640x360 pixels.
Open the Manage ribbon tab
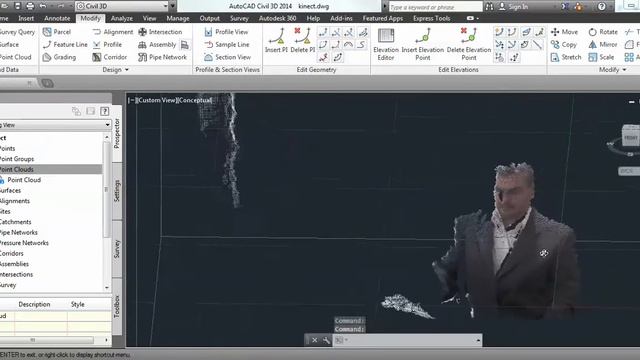(178, 18)
